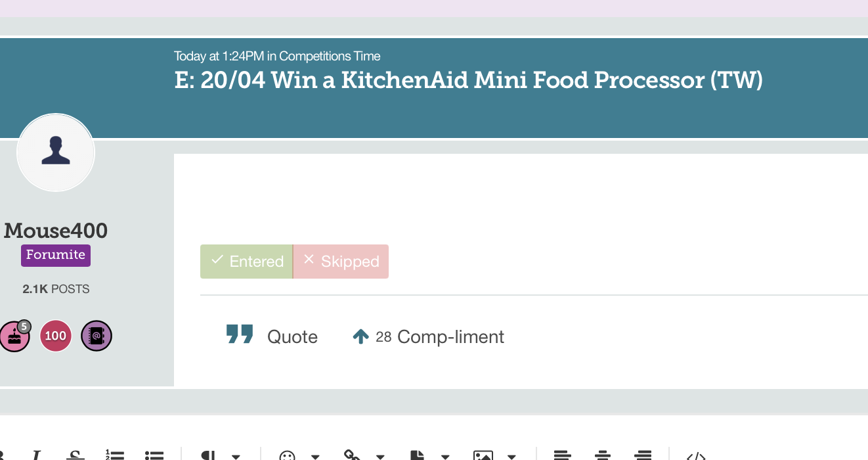Center align the text

[x=603, y=455]
